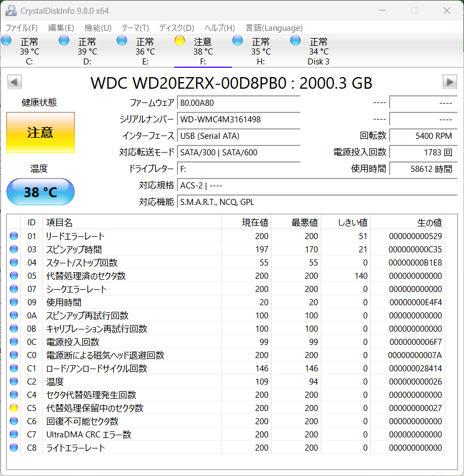
Task: Click the 38 °C temperature button
Action: tap(40, 192)
